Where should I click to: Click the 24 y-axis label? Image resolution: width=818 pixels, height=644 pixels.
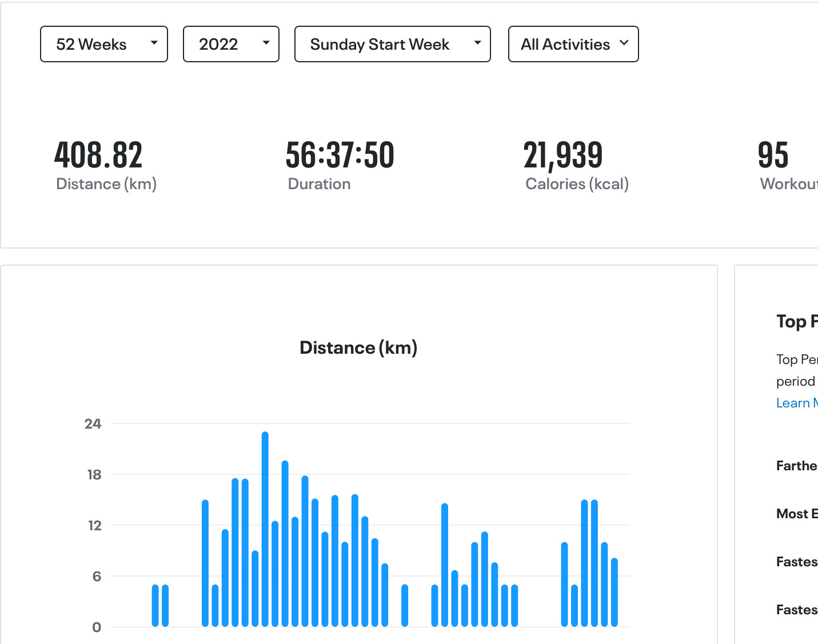(x=93, y=423)
